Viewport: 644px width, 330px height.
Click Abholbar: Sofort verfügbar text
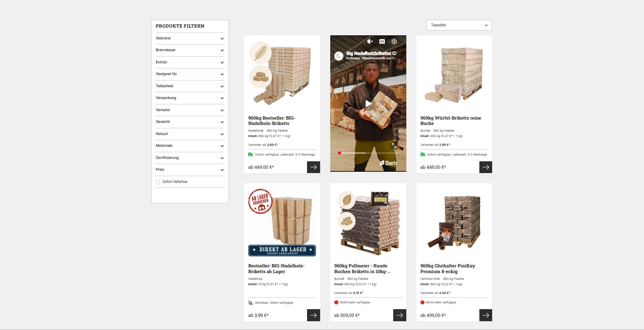coord(274,303)
